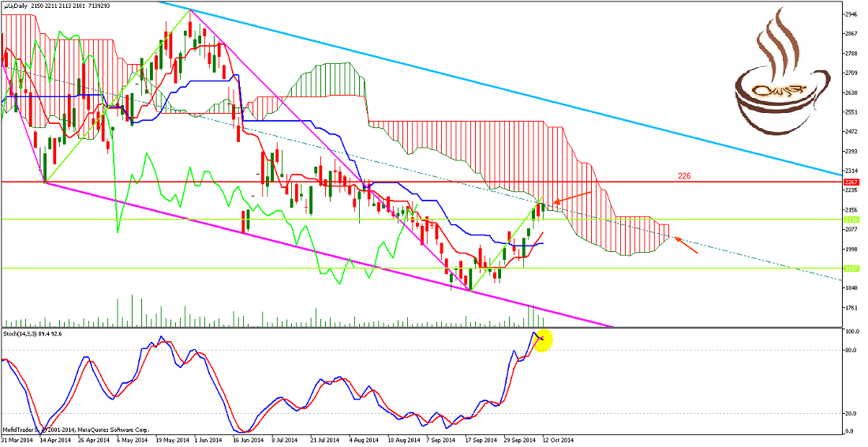The width and height of the screenshot is (868, 447).
Task: Click the 12 Oct 2014 date label
Action: (558, 440)
